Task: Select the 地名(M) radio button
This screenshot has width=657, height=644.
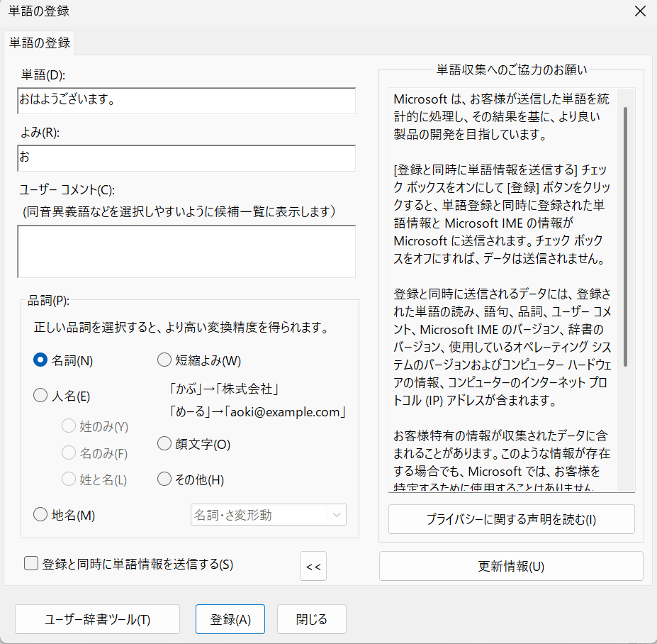Action: (x=40, y=515)
